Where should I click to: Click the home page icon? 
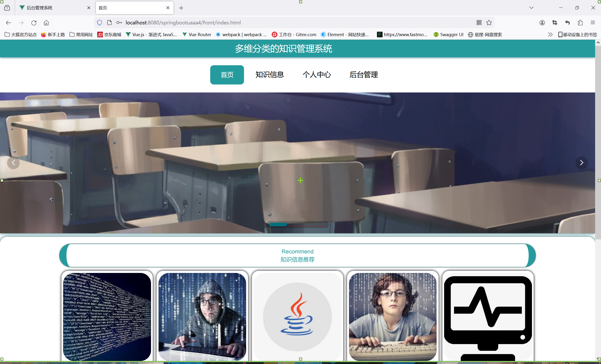click(x=46, y=23)
